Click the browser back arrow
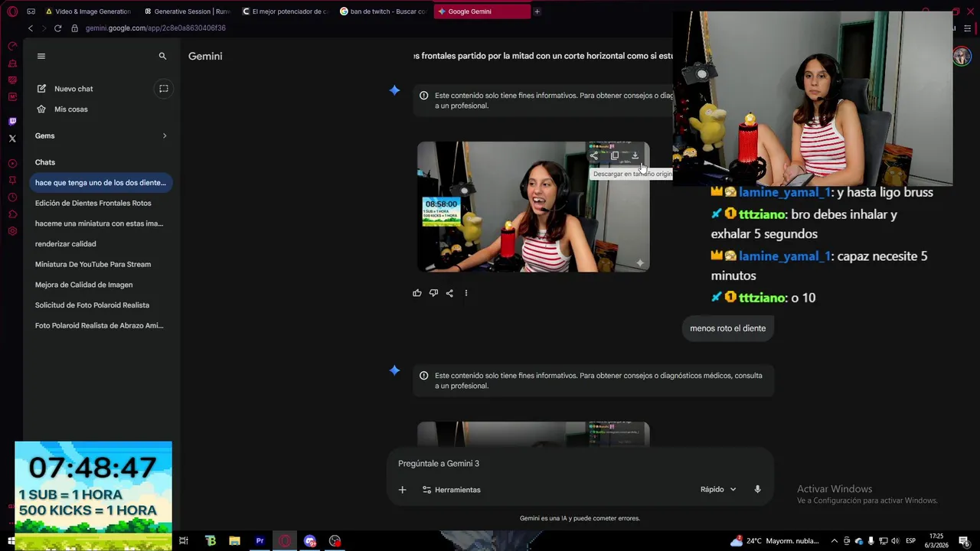 coord(31,28)
